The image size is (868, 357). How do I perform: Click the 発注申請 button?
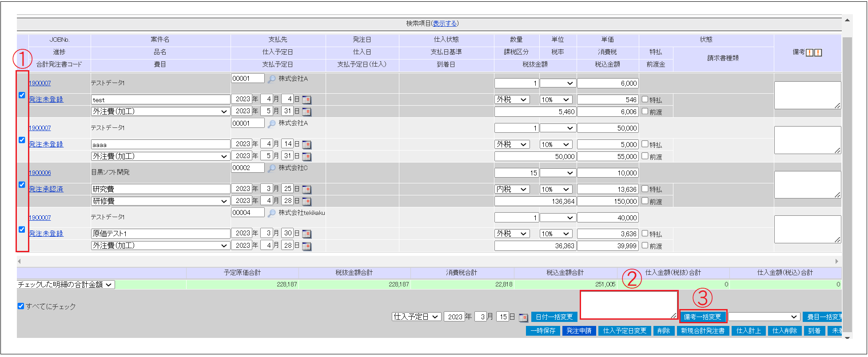pyautogui.click(x=579, y=331)
